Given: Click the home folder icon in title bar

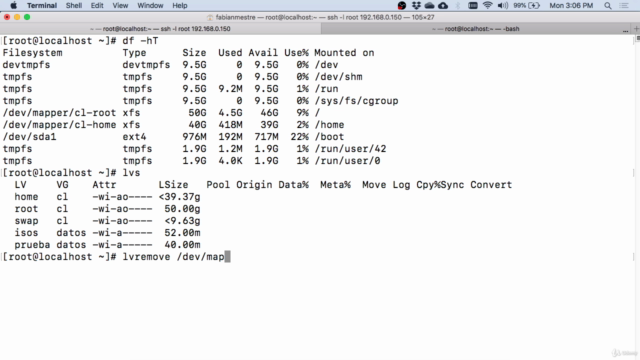Looking at the screenshot, I should pyautogui.click(x=210, y=18).
